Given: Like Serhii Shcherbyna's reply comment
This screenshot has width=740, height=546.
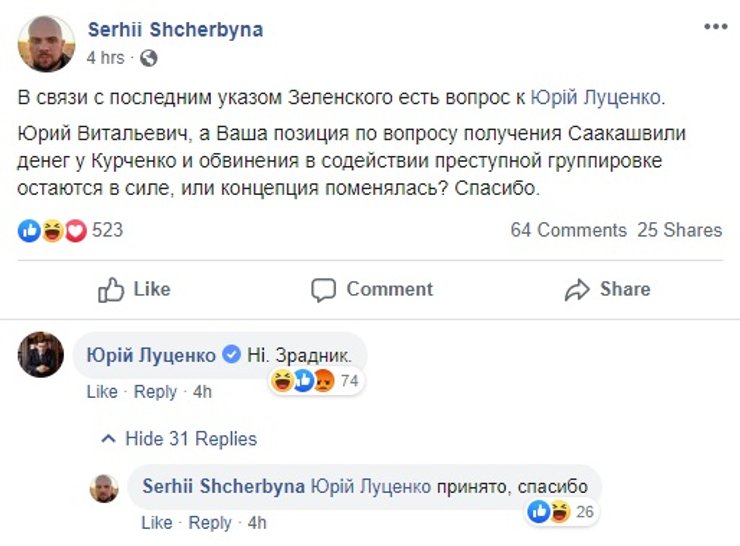Looking at the screenshot, I should (157, 522).
